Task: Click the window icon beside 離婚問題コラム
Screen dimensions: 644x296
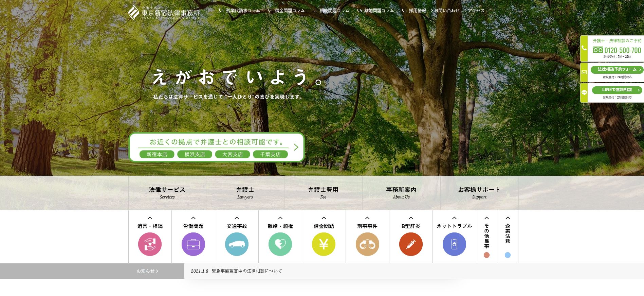Action: [360, 11]
